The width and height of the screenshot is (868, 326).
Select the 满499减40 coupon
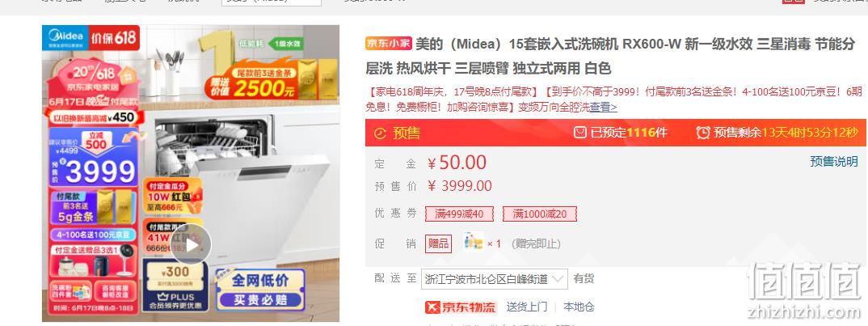(x=460, y=214)
